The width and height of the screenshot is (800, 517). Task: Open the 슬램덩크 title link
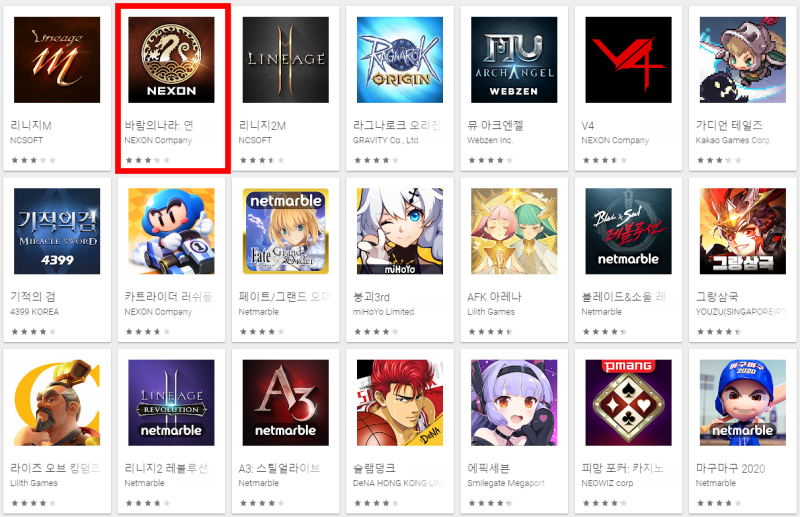pyautogui.click(x=374, y=468)
